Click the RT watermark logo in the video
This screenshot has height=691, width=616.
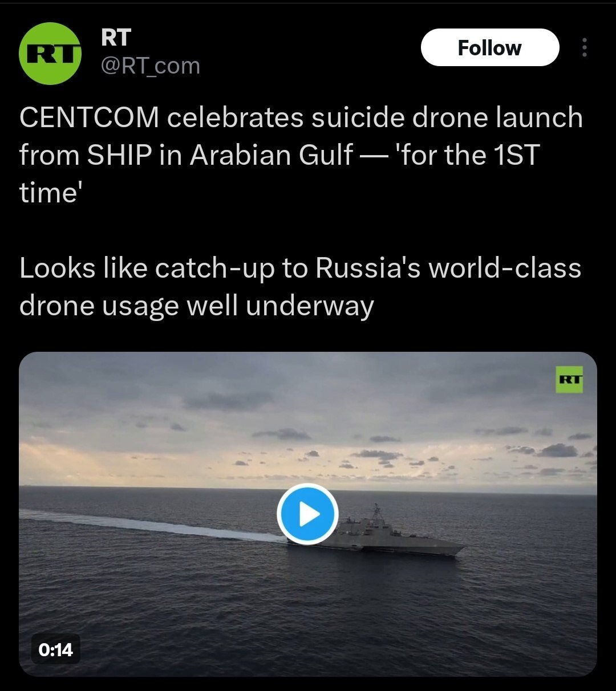point(569,380)
